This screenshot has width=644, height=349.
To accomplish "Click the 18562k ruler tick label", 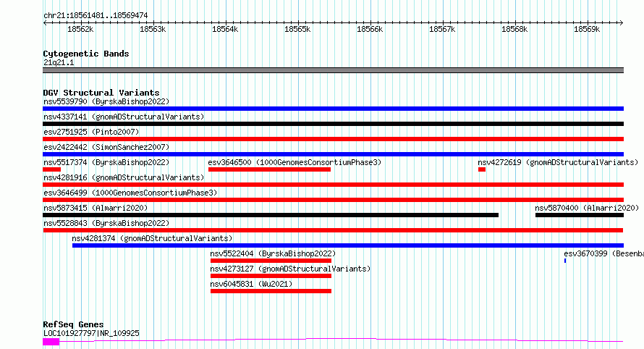I will coord(80,30).
